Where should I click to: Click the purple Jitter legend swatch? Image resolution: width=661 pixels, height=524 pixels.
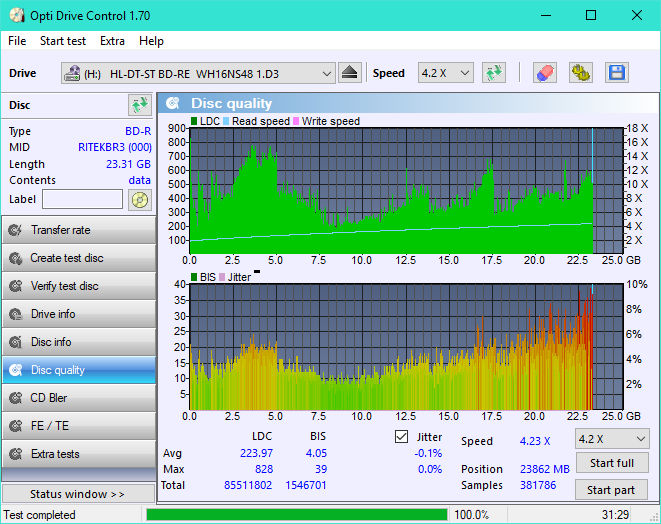[x=222, y=277]
